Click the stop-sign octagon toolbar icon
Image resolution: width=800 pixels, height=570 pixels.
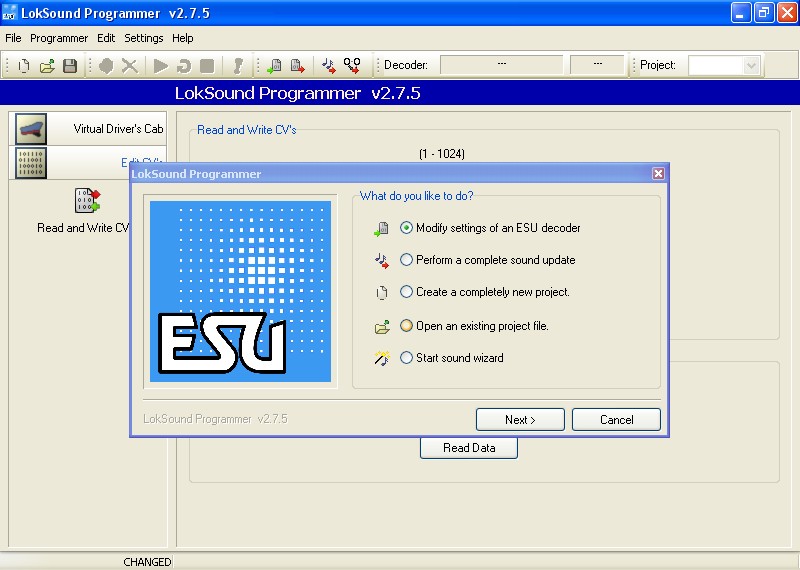(106, 66)
